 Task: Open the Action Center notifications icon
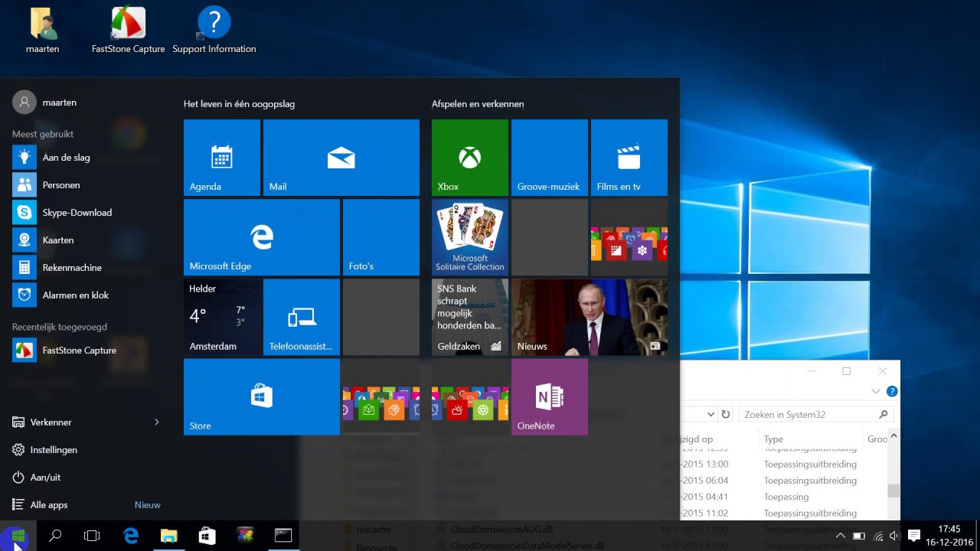coord(913,536)
